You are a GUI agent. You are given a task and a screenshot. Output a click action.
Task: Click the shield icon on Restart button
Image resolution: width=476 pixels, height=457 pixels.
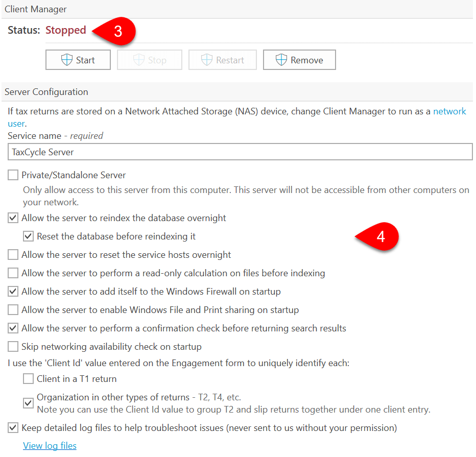point(207,60)
